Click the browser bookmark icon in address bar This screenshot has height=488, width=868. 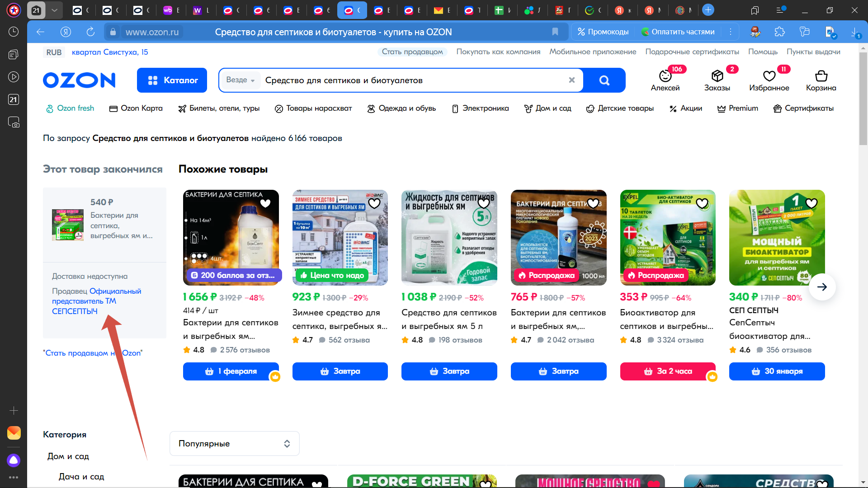555,32
